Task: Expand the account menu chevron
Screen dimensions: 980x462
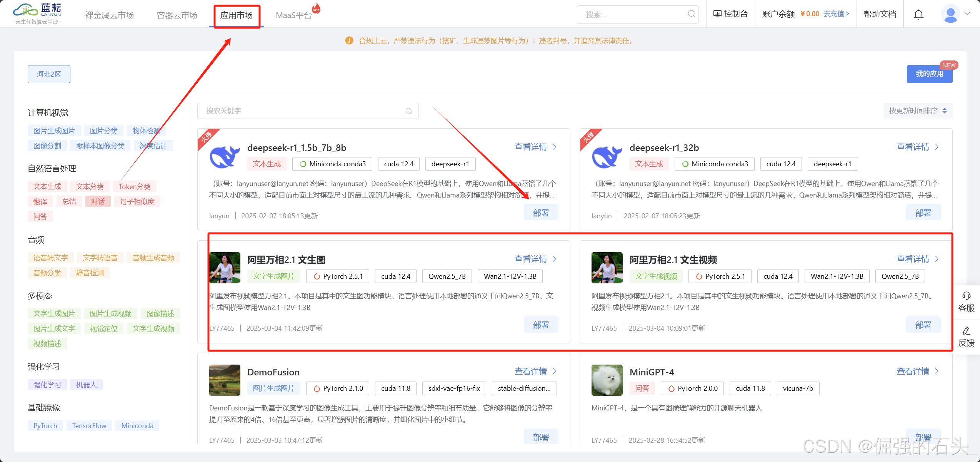Action: coord(967,13)
